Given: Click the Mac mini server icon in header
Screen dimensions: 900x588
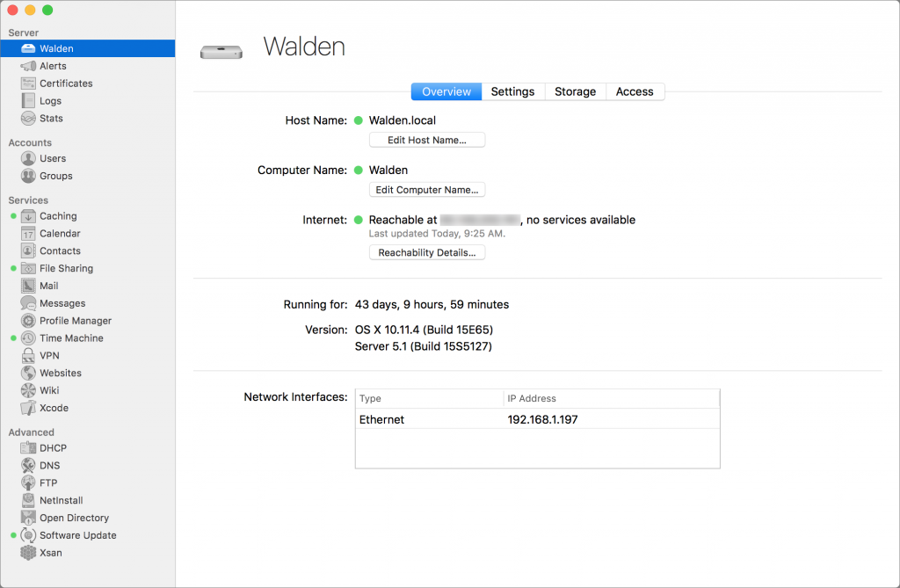Looking at the screenshot, I should pos(221,52).
